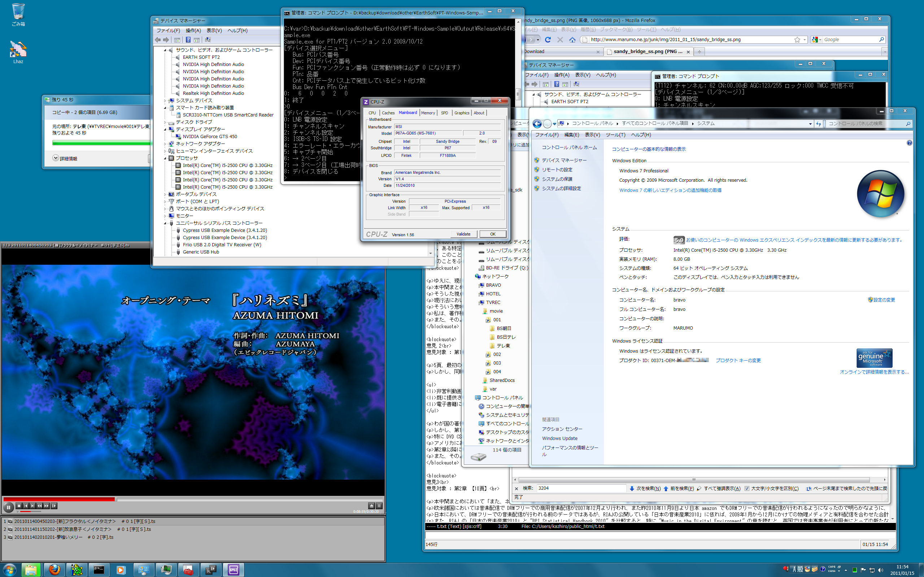Open the CPU-Z icon in the taskbar
924x577 pixels.
pyautogui.click(x=233, y=570)
